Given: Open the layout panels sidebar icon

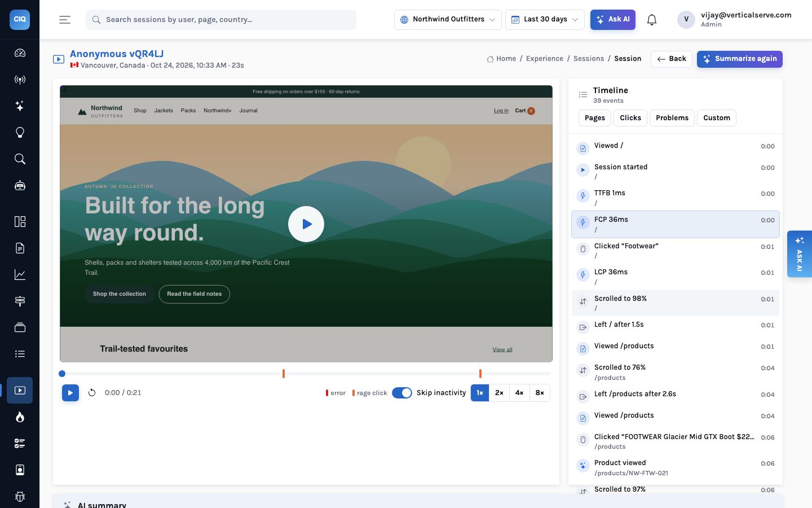Looking at the screenshot, I should [x=20, y=221].
